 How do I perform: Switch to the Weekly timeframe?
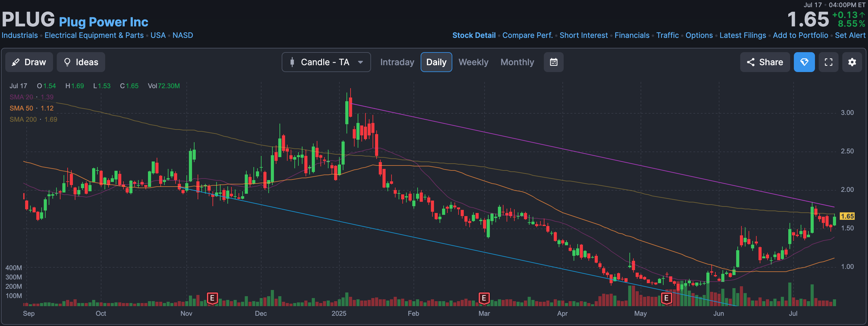[x=473, y=62]
